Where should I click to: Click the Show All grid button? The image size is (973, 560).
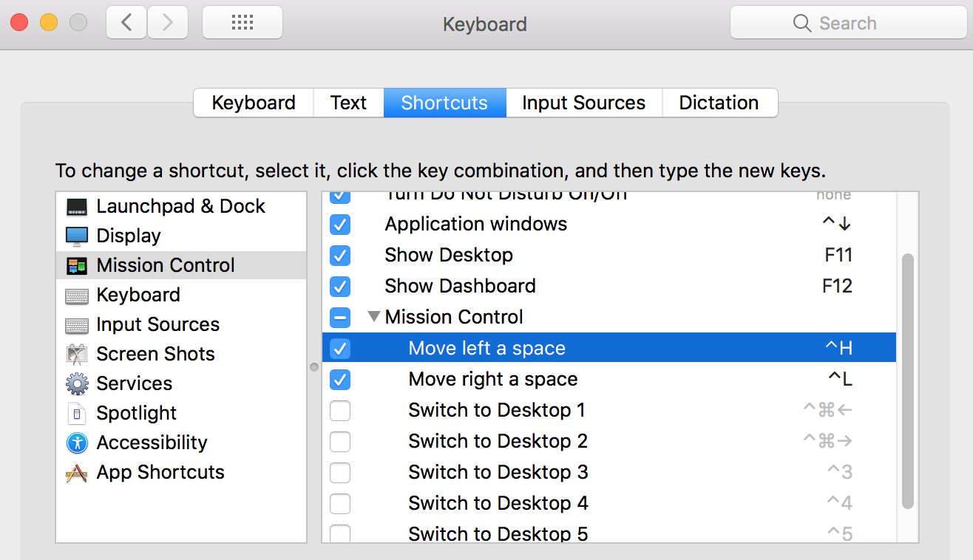(x=243, y=23)
